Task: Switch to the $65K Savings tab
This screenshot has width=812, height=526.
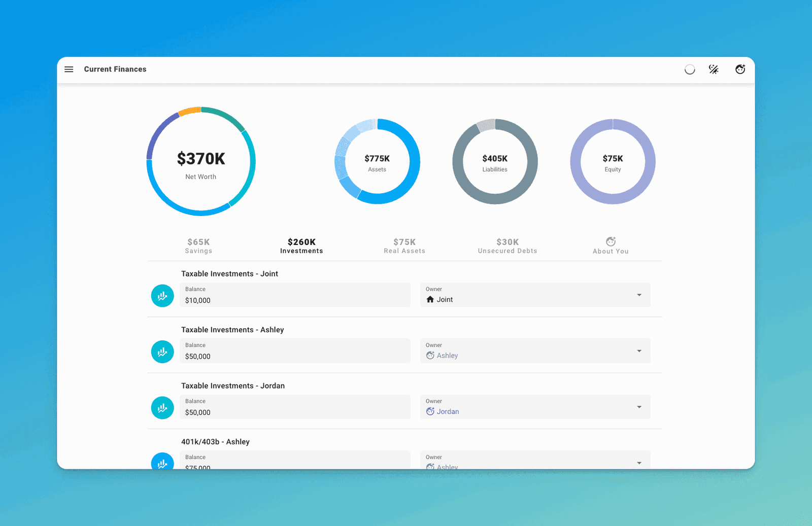Action: click(198, 246)
